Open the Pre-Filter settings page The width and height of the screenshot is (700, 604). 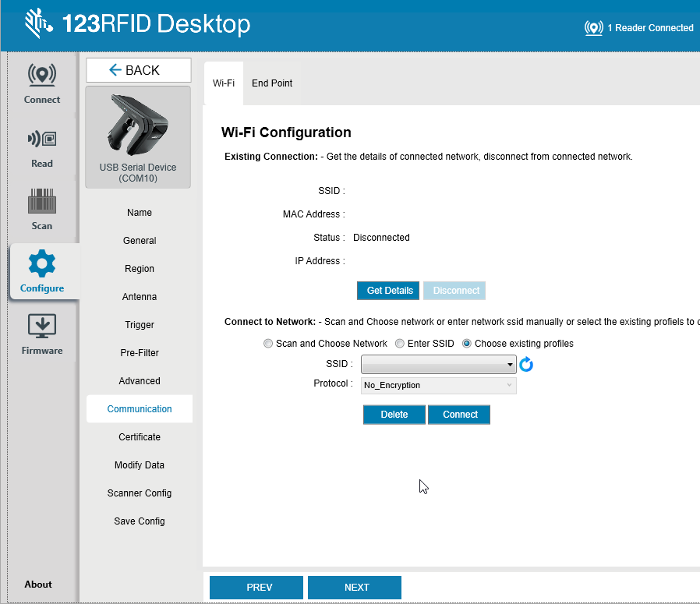pyautogui.click(x=140, y=353)
